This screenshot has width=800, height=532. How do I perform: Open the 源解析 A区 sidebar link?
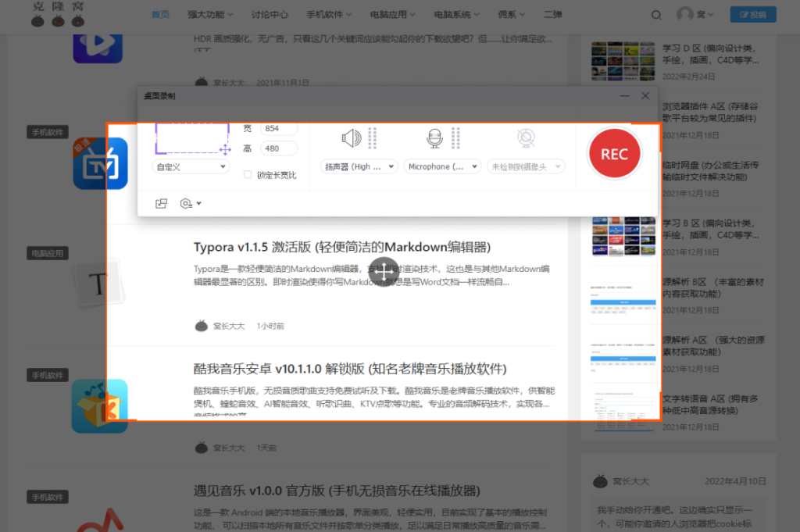pyautogui.click(x=712, y=346)
